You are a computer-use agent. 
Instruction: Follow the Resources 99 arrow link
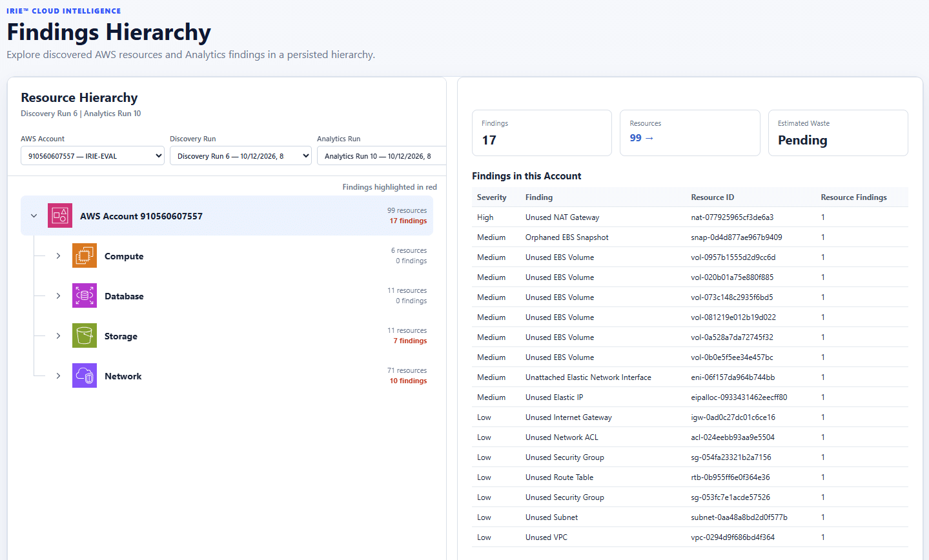click(x=642, y=138)
